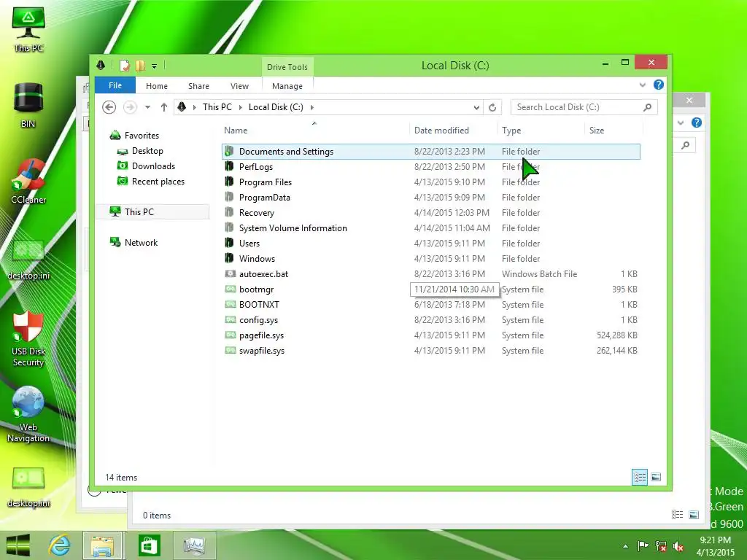
Task: Click the network tray icon
Action: pyautogui.click(x=661, y=545)
